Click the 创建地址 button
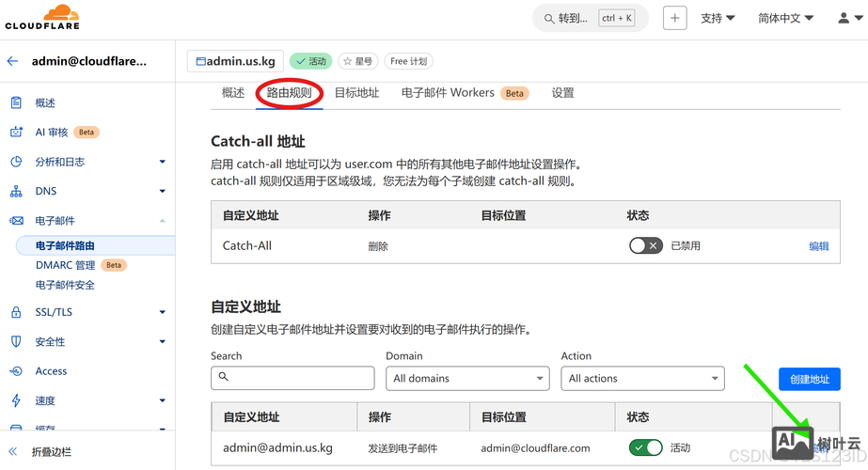This screenshot has width=868, height=470. [x=809, y=379]
